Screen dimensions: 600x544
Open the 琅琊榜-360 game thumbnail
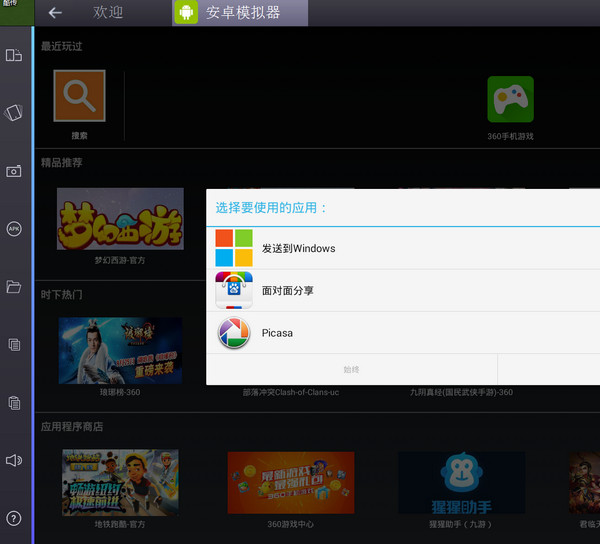120,351
